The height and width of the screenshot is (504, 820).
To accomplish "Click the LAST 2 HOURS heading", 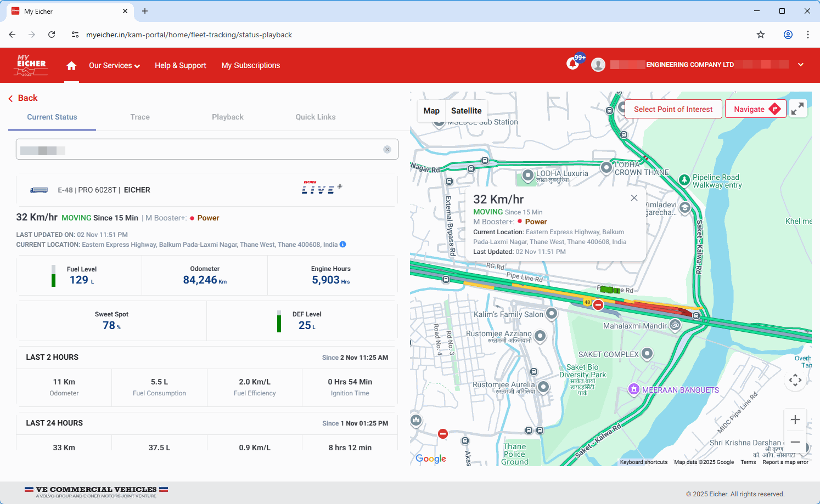I will pos(52,357).
